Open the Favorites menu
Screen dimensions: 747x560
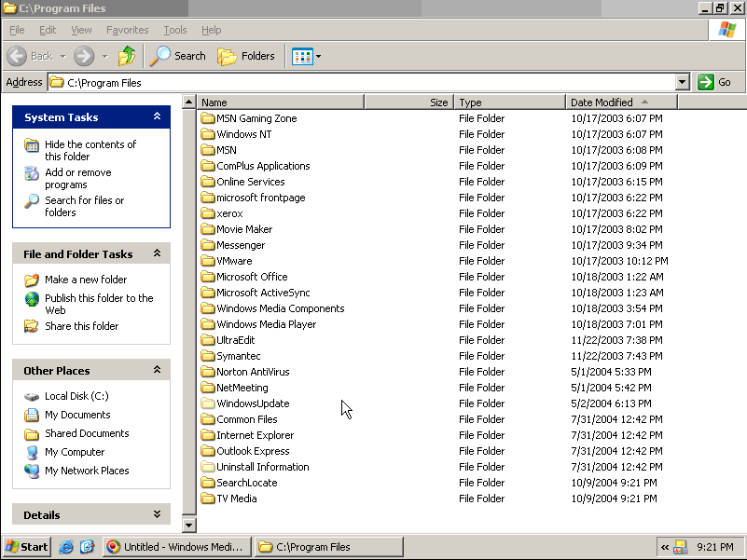click(x=127, y=30)
